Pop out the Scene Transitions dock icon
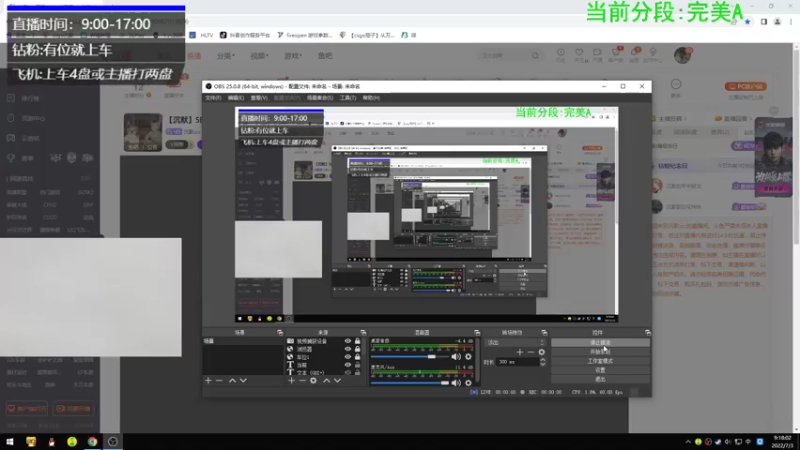Image resolution: width=800 pixels, height=450 pixels. tap(544, 333)
